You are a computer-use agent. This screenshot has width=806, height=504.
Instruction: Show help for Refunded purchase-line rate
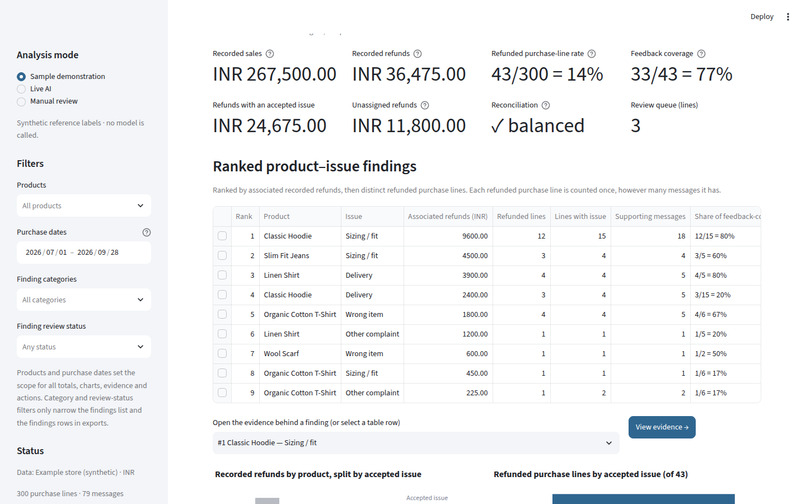click(x=592, y=53)
